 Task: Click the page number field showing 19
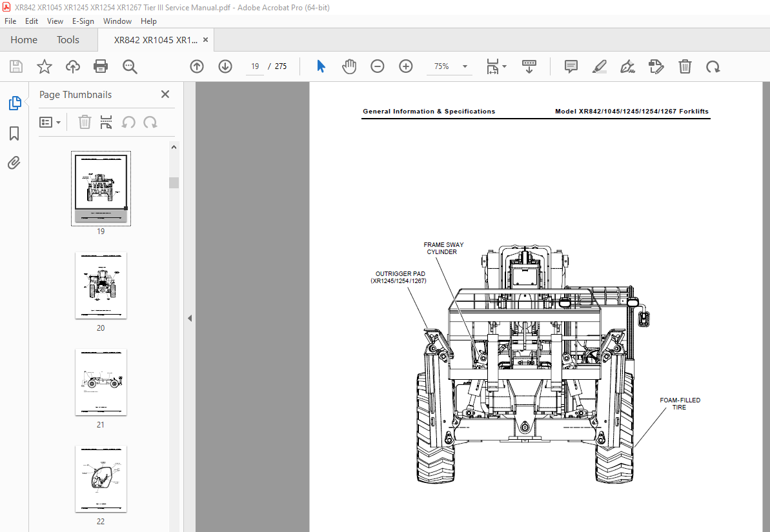255,66
